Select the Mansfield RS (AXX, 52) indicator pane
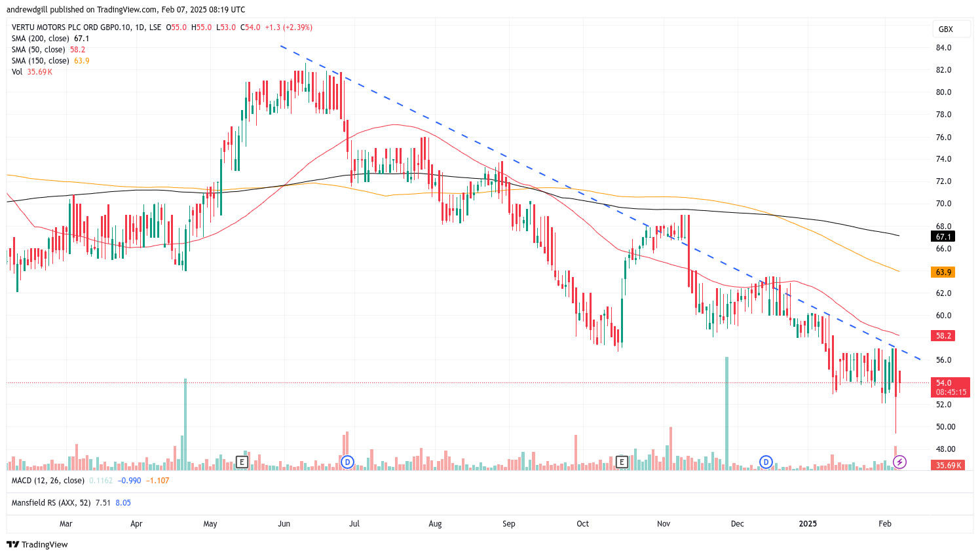 pos(71,503)
